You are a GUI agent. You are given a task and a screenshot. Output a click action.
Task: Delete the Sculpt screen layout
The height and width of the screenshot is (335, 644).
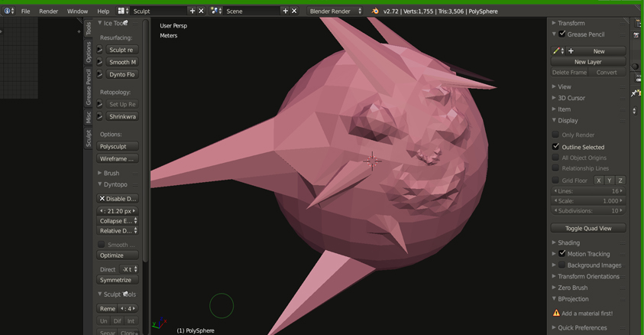201,11
